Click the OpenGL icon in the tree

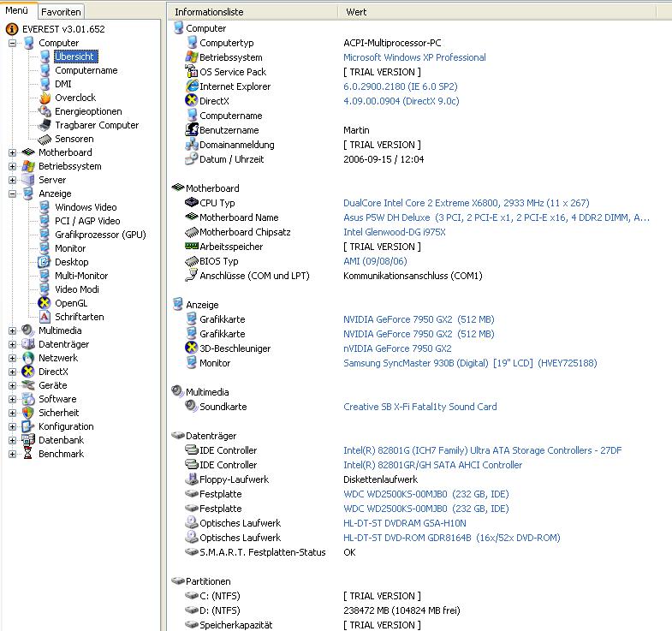click(45, 303)
